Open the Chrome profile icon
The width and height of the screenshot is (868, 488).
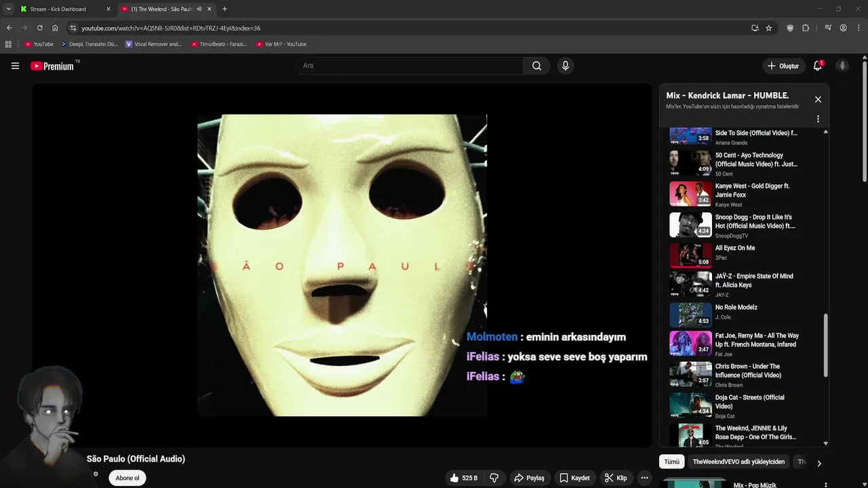pyautogui.click(x=844, y=28)
